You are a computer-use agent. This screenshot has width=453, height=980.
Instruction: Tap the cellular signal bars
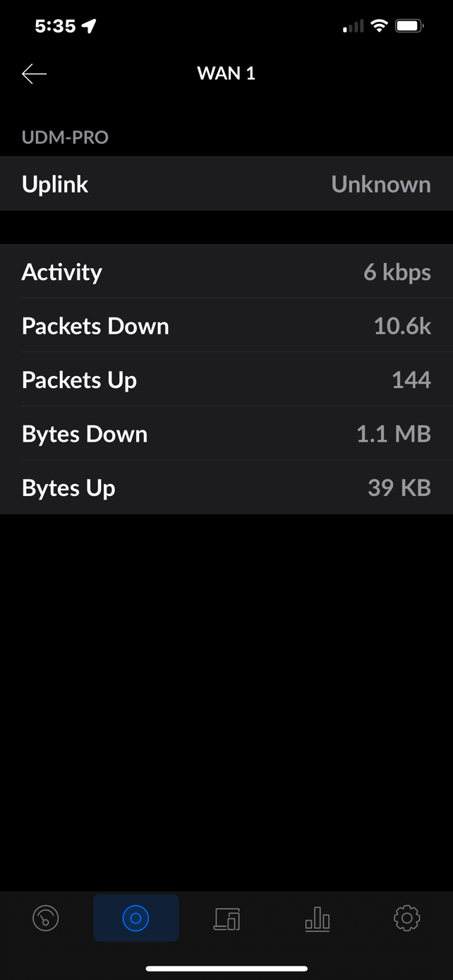[354, 27]
